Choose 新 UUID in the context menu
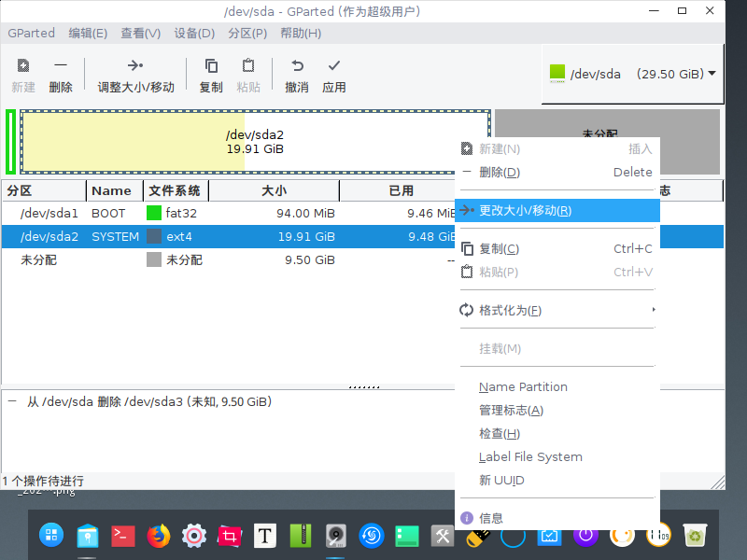747x560 pixels. click(x=557, y=481)
